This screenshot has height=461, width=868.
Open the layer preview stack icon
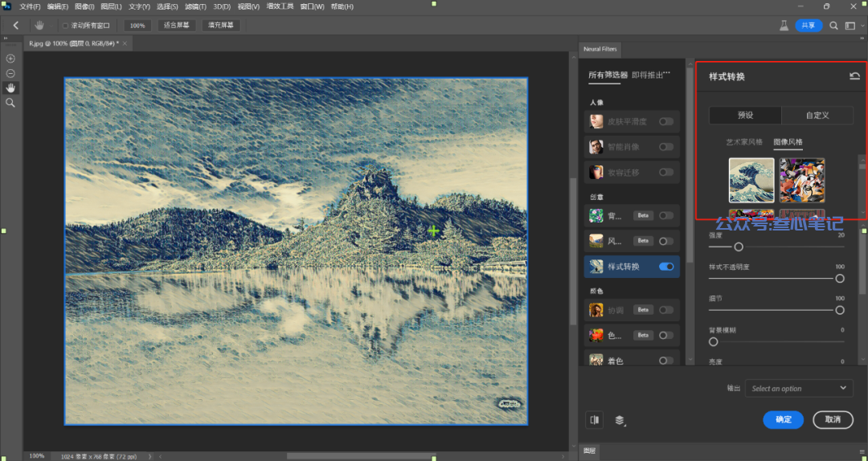click(620, 419)
